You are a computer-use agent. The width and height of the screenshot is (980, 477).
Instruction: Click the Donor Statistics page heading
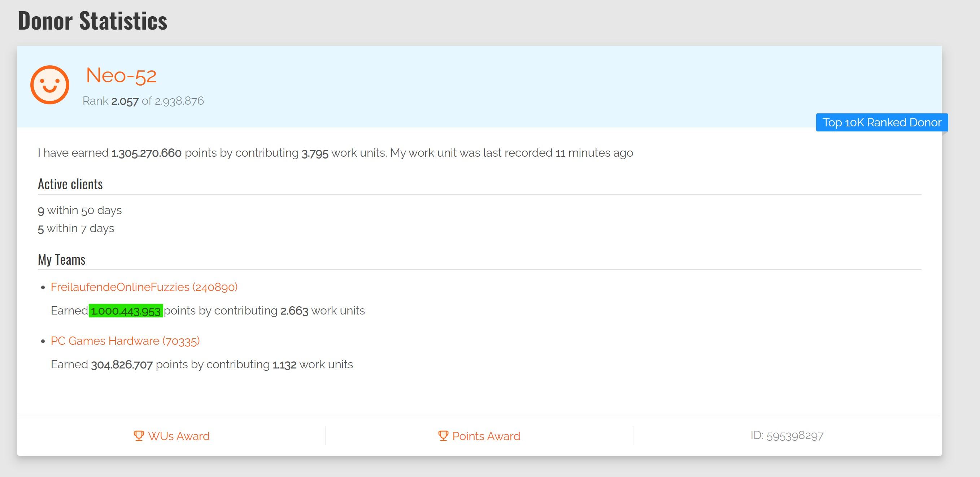click(x=92, y=21)
